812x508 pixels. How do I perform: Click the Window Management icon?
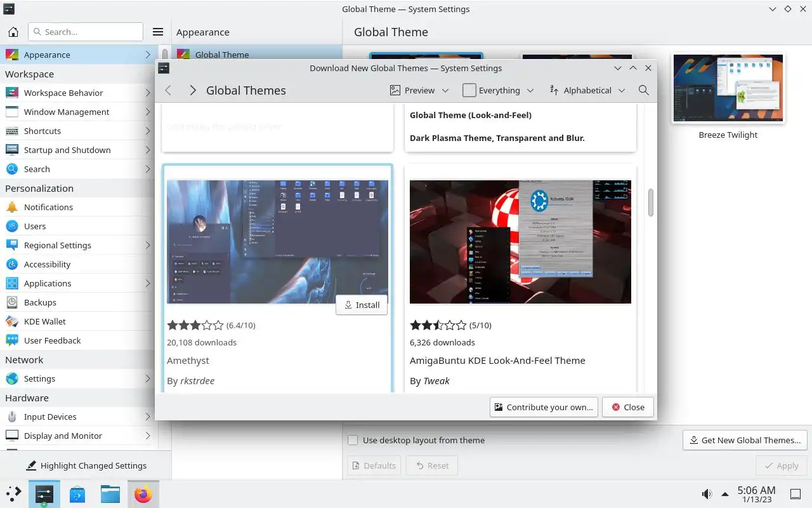pos(12,112)
